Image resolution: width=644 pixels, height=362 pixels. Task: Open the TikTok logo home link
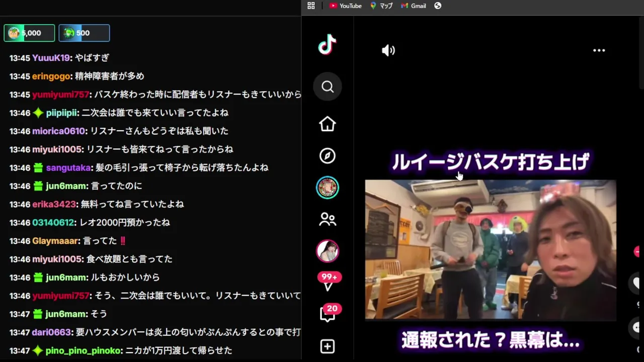tap(327, 44)
